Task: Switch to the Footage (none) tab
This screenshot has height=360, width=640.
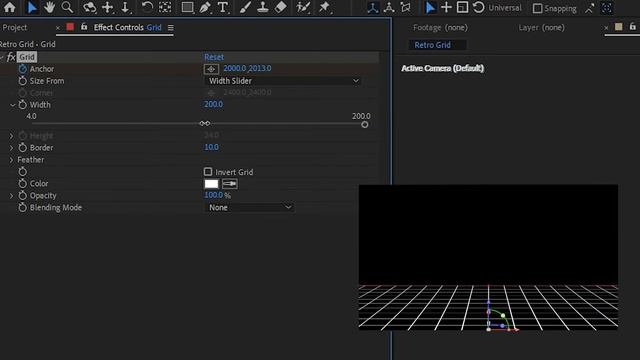Action: coord(440,27)
